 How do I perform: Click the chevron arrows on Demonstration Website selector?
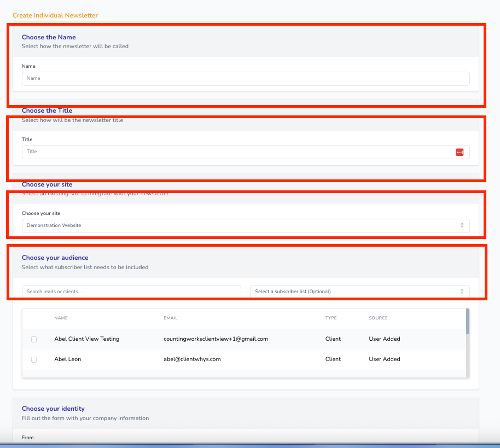tap(462, 225)
